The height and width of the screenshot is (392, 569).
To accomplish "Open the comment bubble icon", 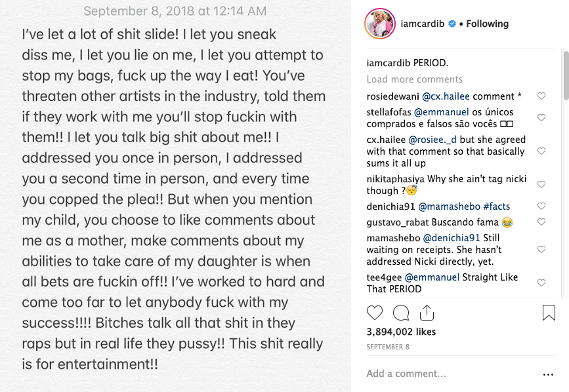I will [401, 313].
